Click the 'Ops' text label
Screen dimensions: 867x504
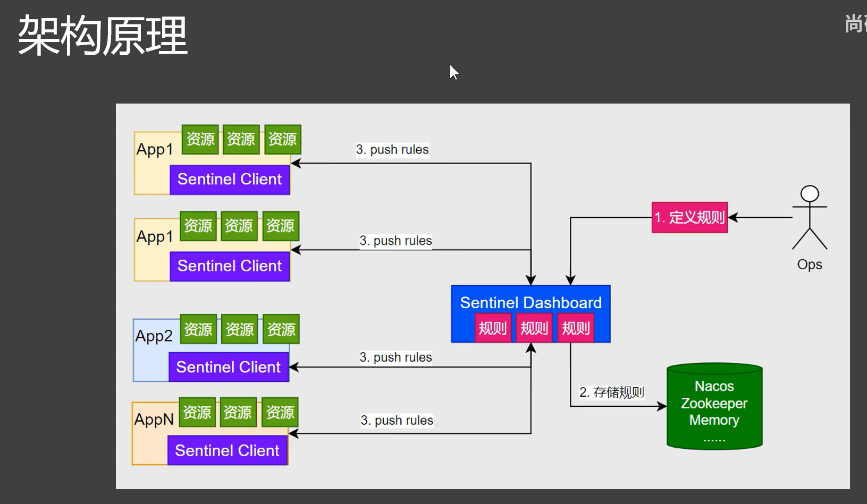pyautogui.click(x=810, y=264)
